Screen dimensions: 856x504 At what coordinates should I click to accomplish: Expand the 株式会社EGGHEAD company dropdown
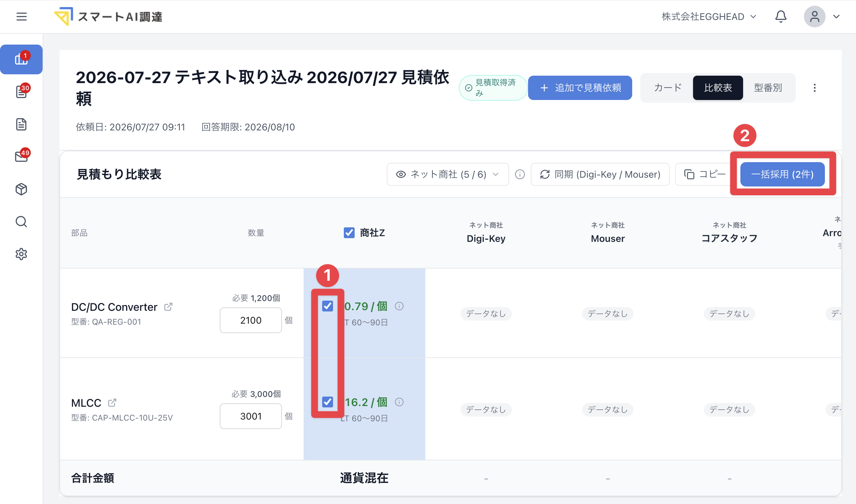[x=709, y=17]
